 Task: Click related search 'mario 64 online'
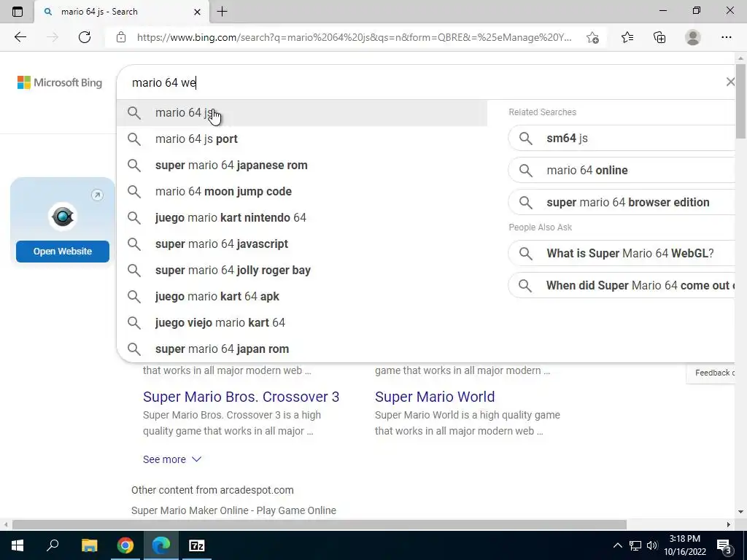tap(622, 170)
